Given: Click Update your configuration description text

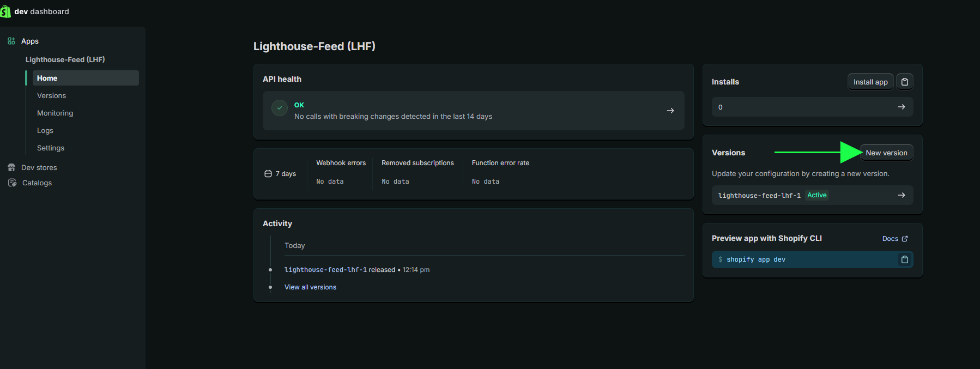Looking at the screenshot, I should coord(800,173).
